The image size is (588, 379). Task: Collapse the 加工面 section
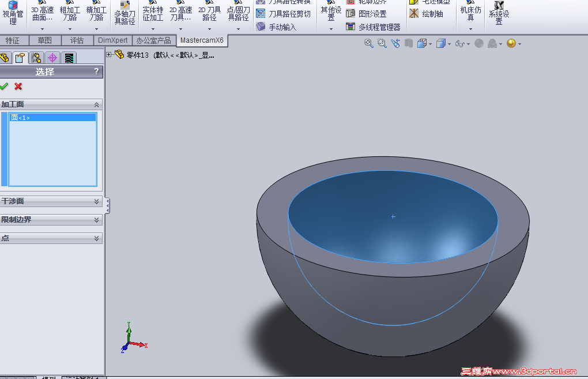(x=96, y=104)
